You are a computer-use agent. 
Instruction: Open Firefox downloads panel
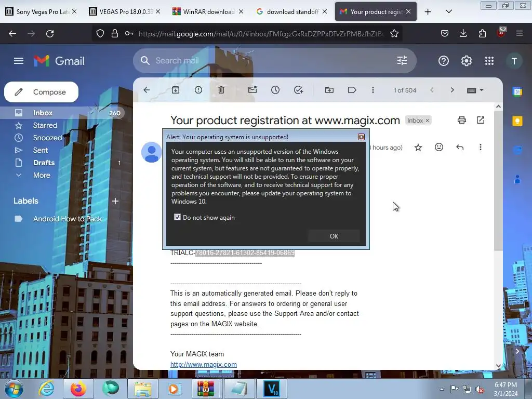tap(463, 33)
